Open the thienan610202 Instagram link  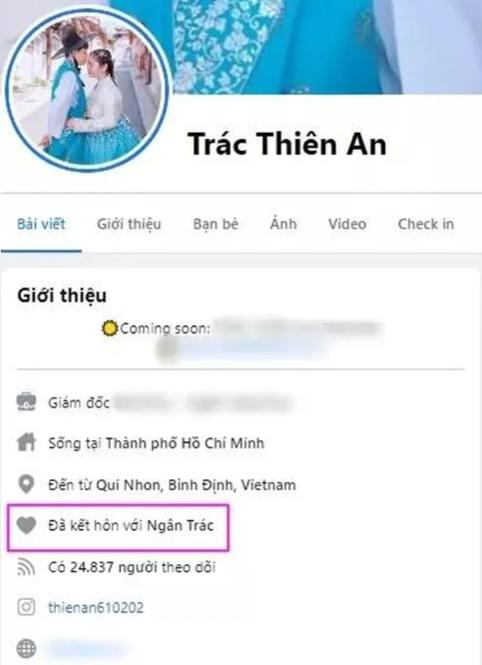click(x=96, y=608)
